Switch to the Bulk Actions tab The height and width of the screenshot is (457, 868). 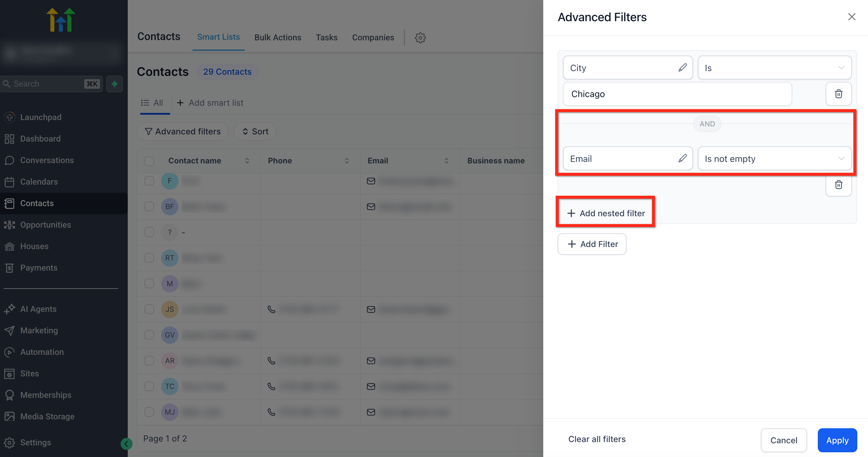coord(278,37)
